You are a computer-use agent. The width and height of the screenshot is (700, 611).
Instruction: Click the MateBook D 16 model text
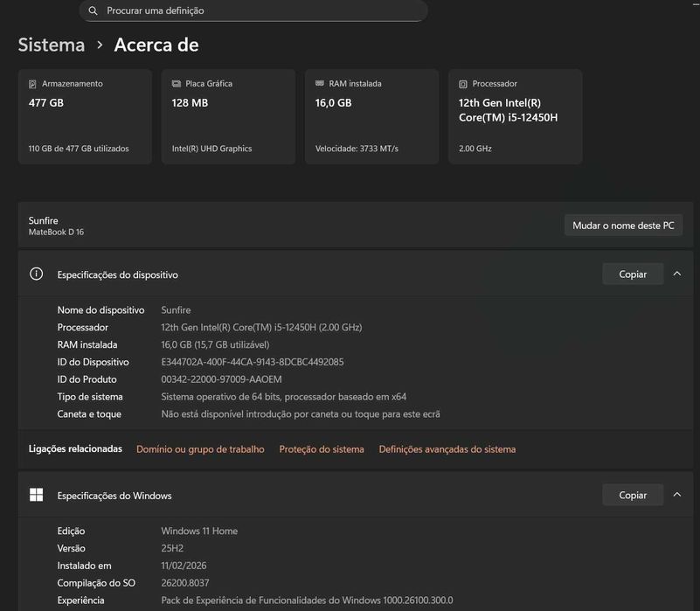[56, 233]
